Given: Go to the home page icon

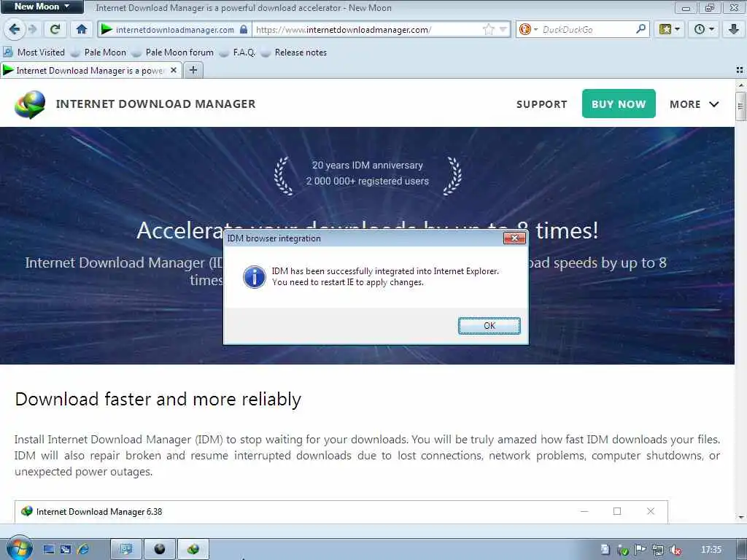Looking at the screenshot, I should (x=82, y=29).
